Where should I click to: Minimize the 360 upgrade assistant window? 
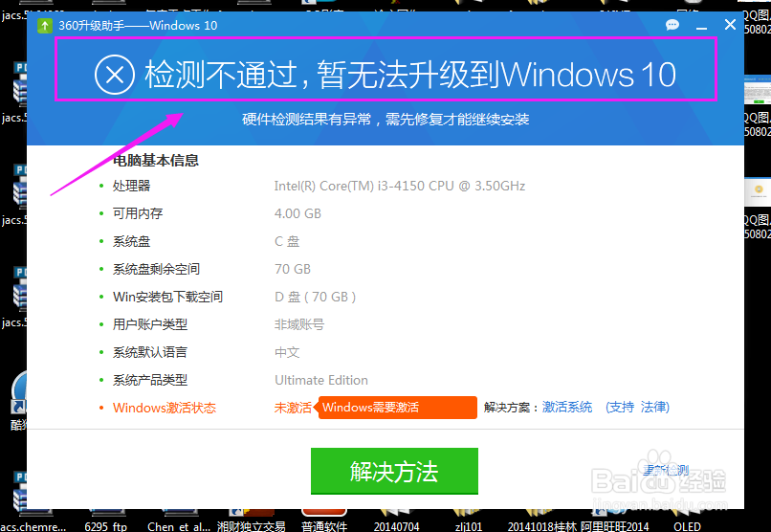point(702,29)
